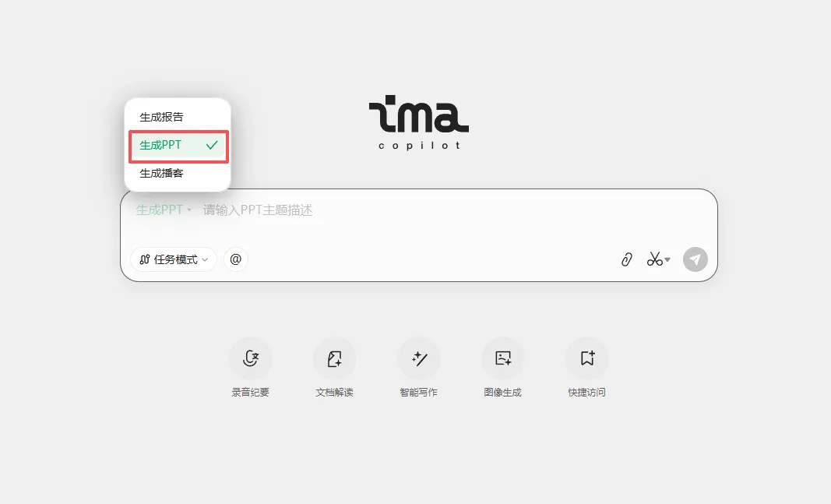The width and height of the screenshot is (831, 504).
Task: Open 快捷访问 quick access icon
Action: click(586, 359)
